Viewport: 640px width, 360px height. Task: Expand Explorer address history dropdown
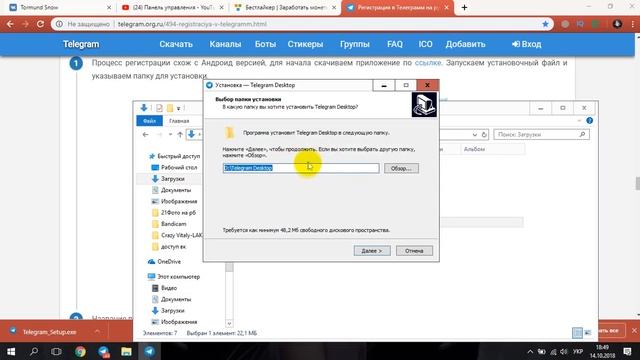pos(474,134)
